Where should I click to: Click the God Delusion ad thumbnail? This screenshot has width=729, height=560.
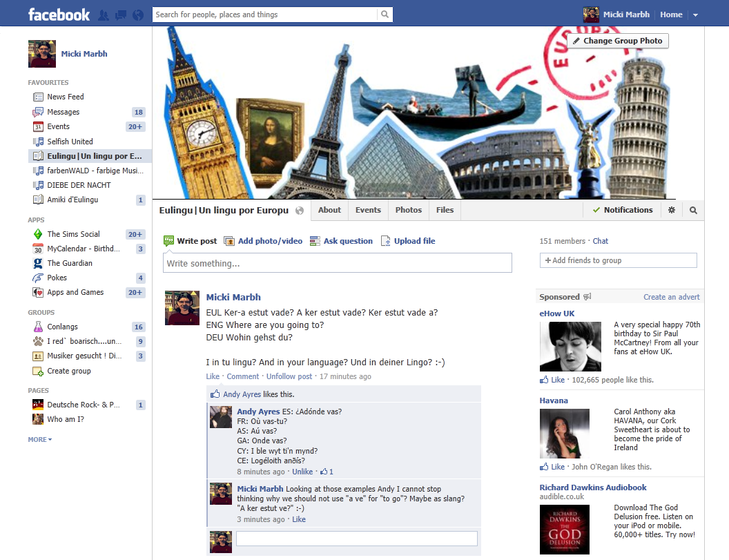tap(565, 530)
